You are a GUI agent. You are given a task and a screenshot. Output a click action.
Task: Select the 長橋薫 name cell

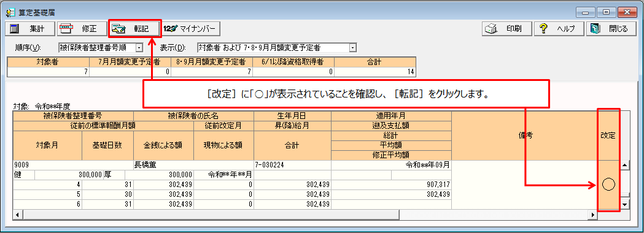click(194, 165)
